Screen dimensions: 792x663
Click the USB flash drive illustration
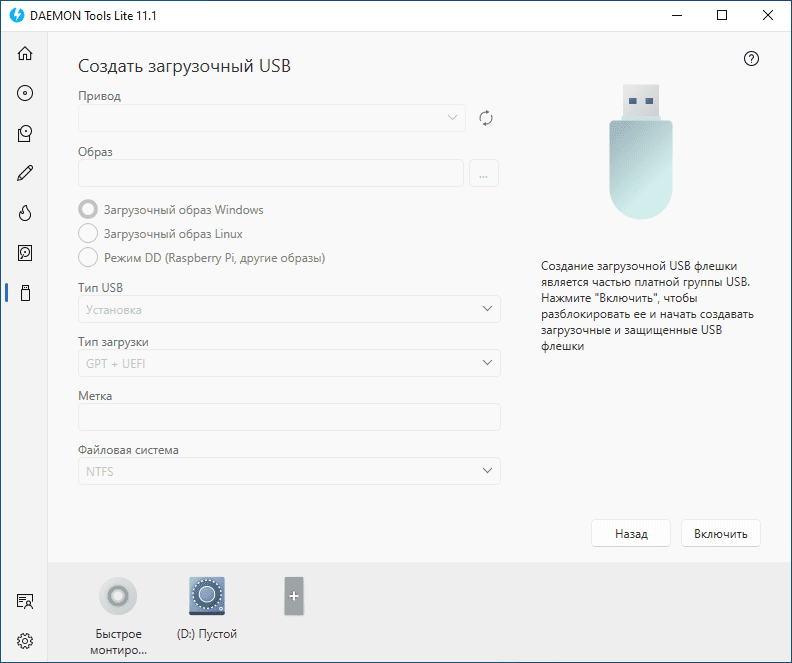[x=640, y=151]
